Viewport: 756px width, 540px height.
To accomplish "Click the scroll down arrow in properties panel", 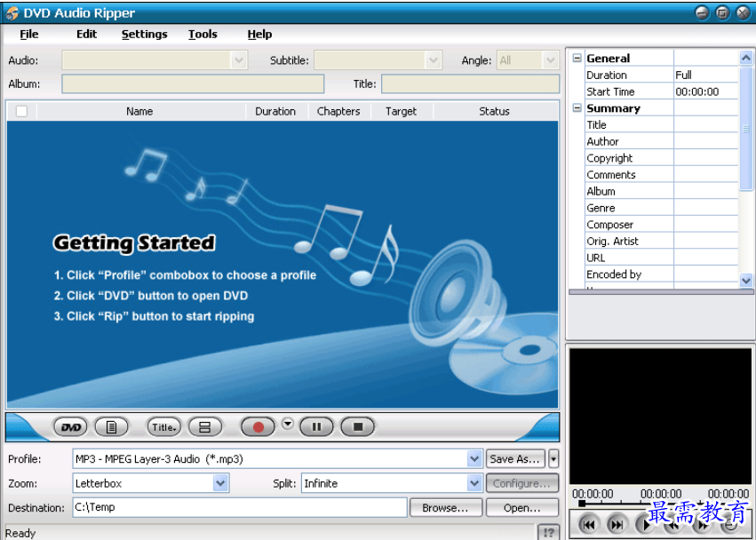I will tap(746, 280).
